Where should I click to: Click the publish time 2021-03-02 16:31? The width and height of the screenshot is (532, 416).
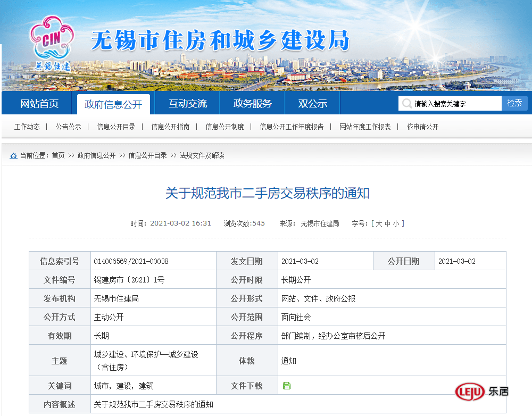180,223
